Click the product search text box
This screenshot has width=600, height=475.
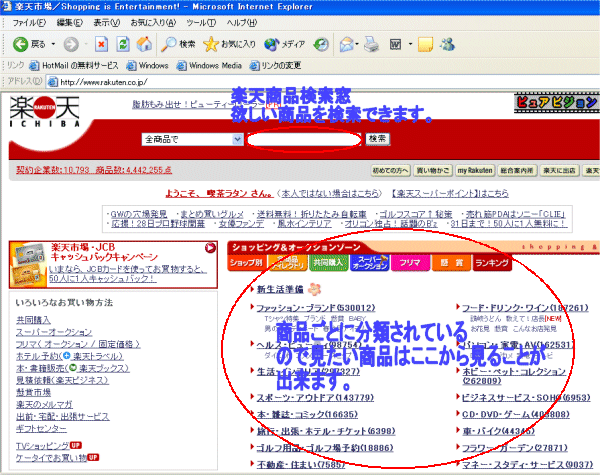(x=304, y=139)
